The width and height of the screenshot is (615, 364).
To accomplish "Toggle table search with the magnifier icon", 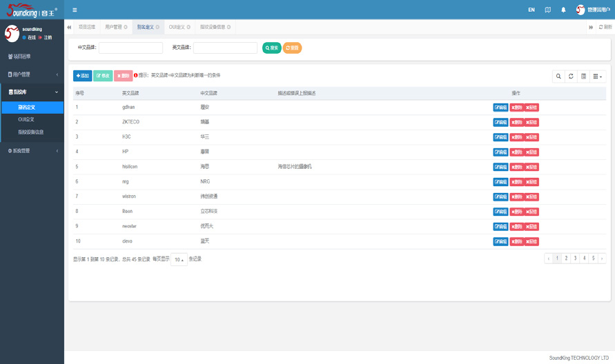I will pos(558,77).
